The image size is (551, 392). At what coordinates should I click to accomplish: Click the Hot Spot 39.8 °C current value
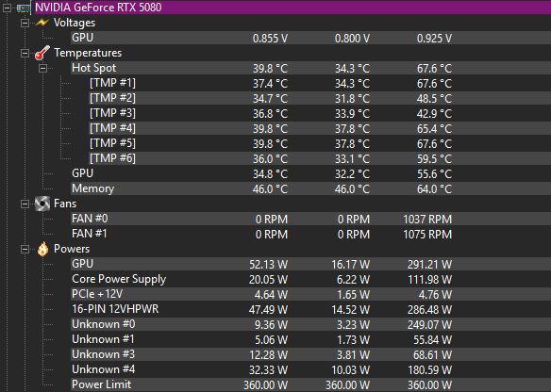click(270, 69)
